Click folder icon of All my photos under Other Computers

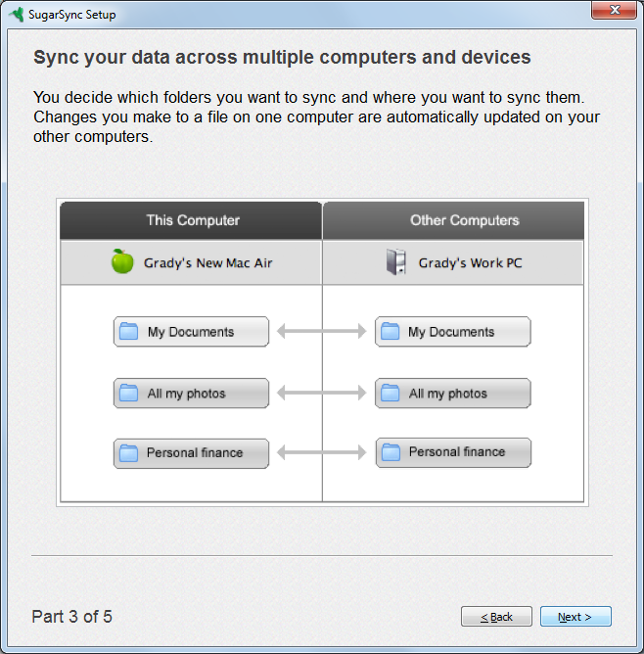391,393
